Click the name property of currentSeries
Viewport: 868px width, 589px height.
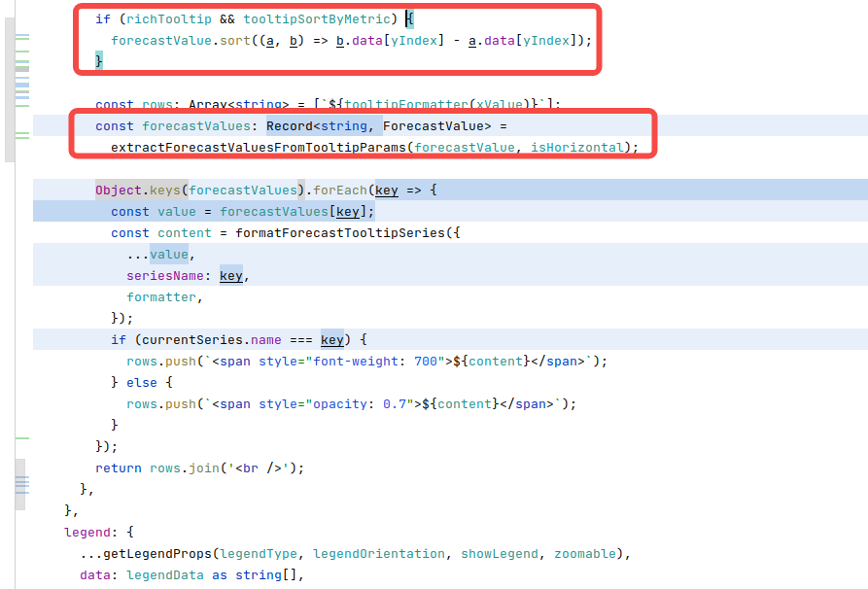point(265,340)
